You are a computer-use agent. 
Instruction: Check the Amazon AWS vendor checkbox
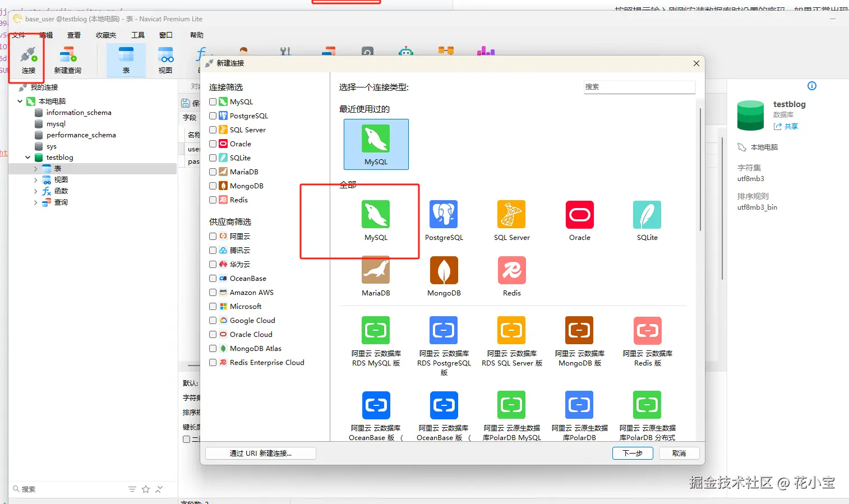(213, 293)
